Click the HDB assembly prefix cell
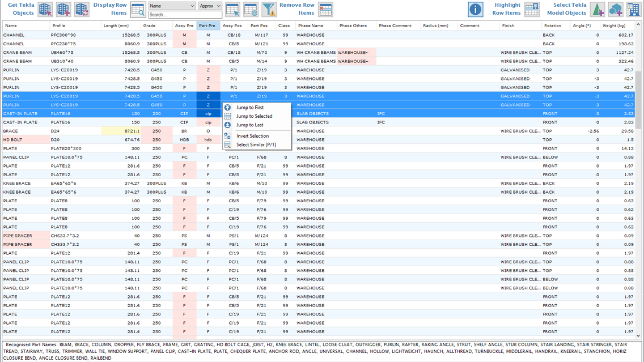 coord(184,140)
